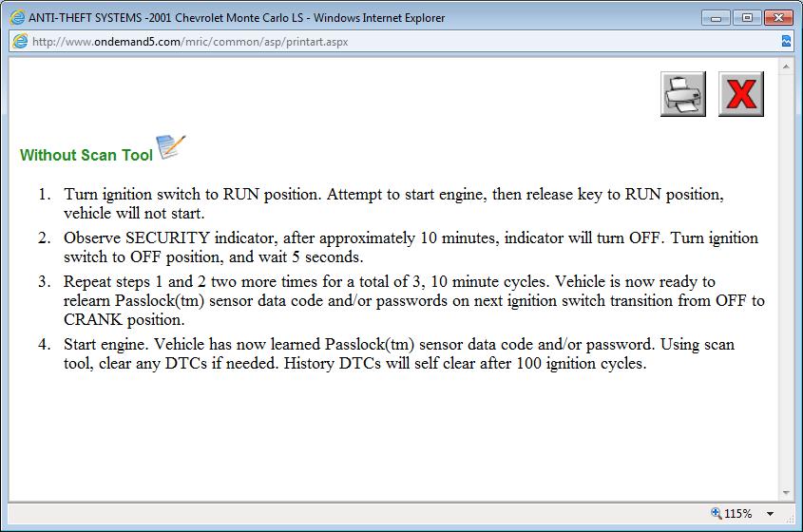Minimize the Internet Explorer window

(x=716, y=18)
